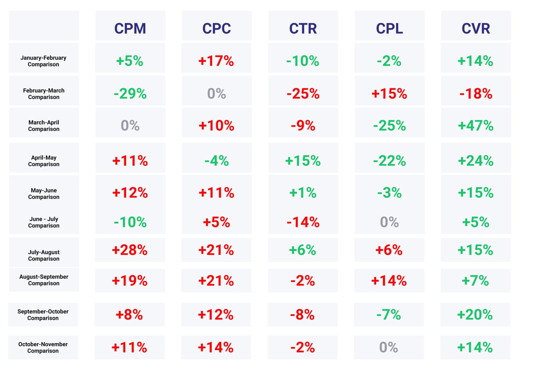Click the April-May Comparison row label
Image resolution: width=537 pixels, height=392 pixels.
(44, 161)
